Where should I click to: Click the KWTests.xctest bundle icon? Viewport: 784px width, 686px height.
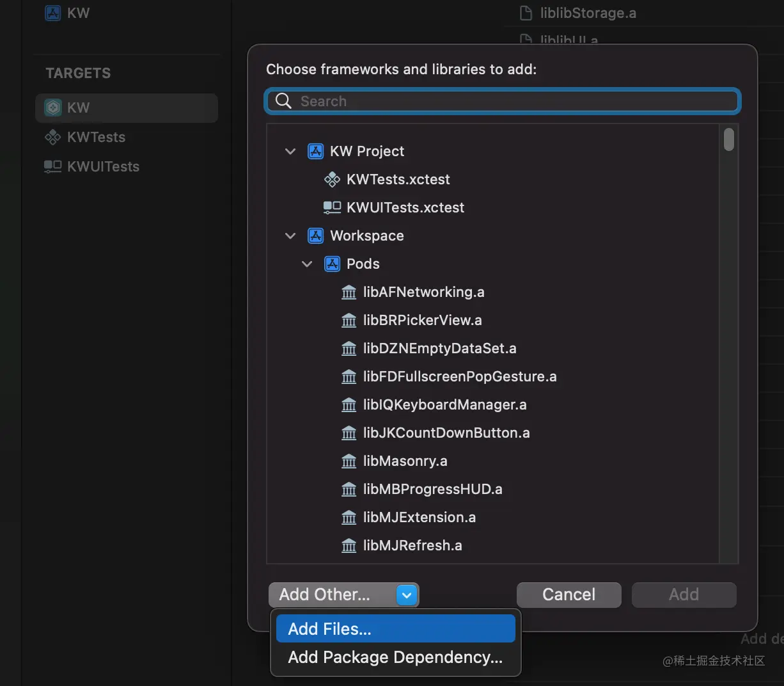coord(333,179)
